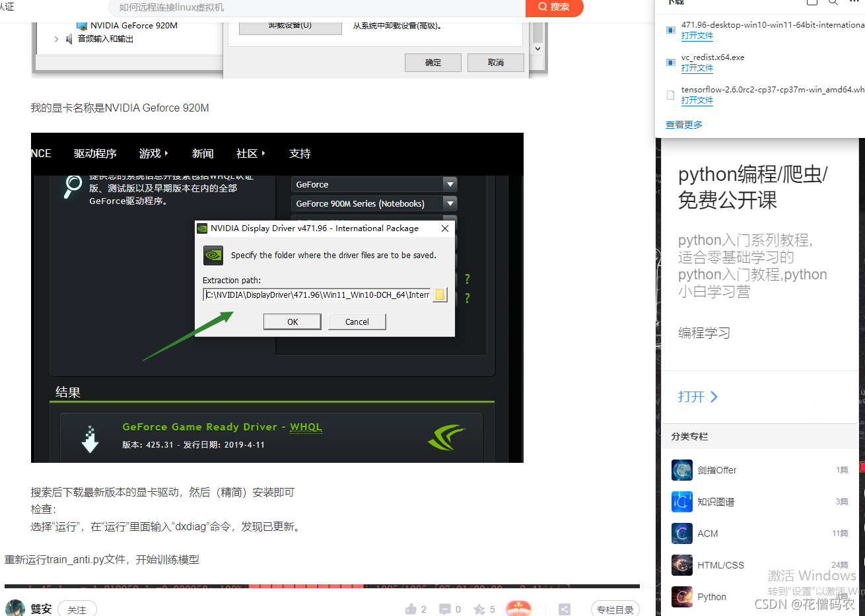Click the white download arrow icon in results

tap(90, 439)
